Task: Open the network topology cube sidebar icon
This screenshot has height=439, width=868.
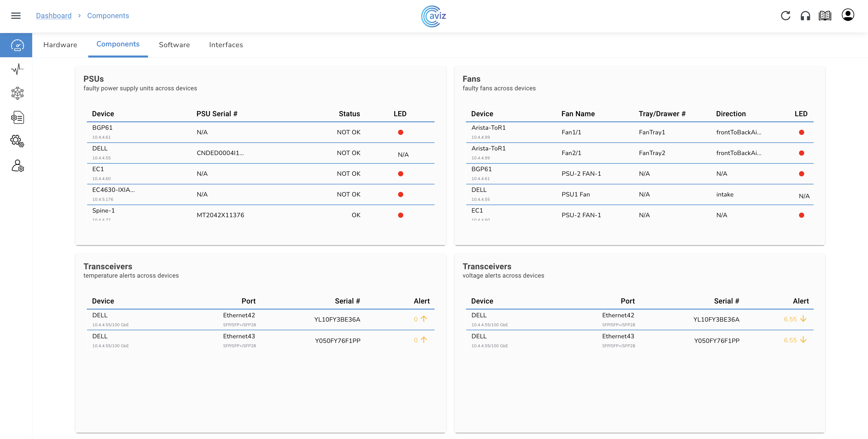Action: click(17, 93)
